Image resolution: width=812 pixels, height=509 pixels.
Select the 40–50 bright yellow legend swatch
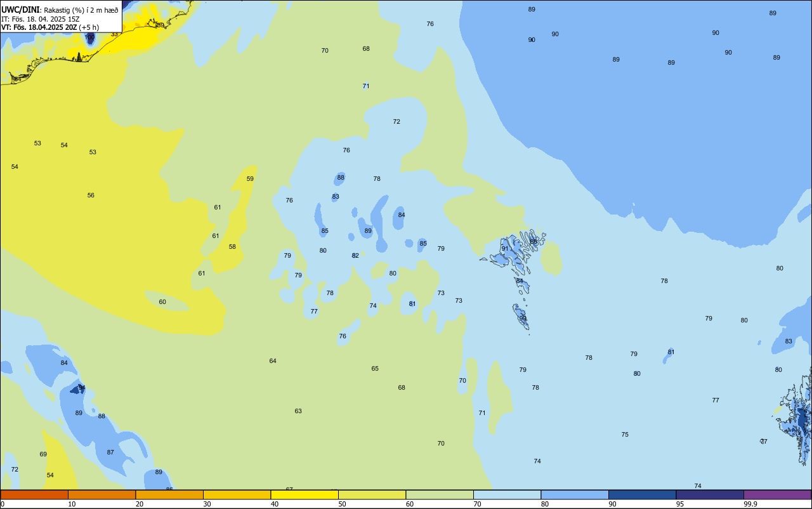(x=304, y=494)
